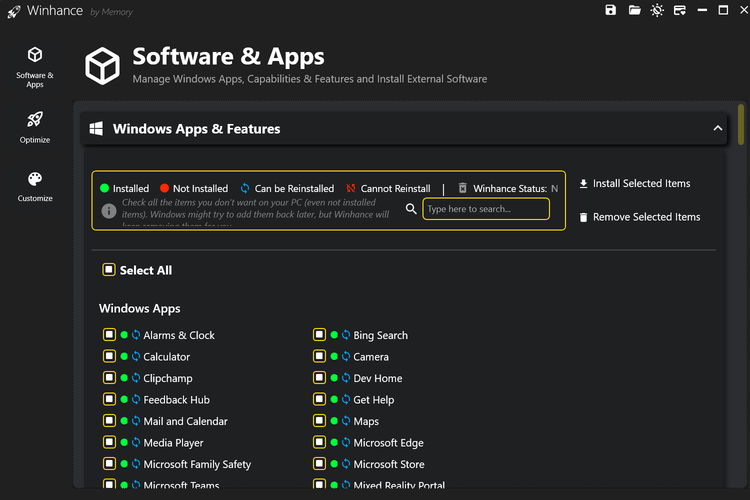Image resolution: width=750 pixels, height=500 pixels.
Task: Click the reinstall icon beside Feedback Hub
Action: [x=136, y=400]
